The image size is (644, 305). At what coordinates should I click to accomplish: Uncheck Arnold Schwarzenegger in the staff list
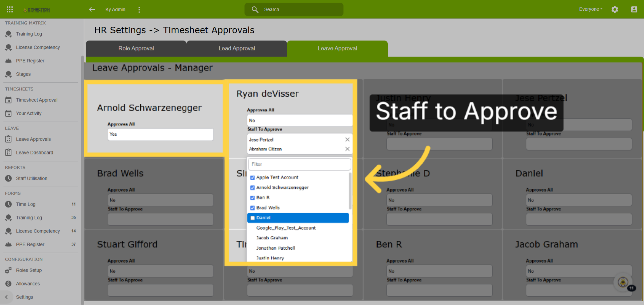(x=252, y=188)
